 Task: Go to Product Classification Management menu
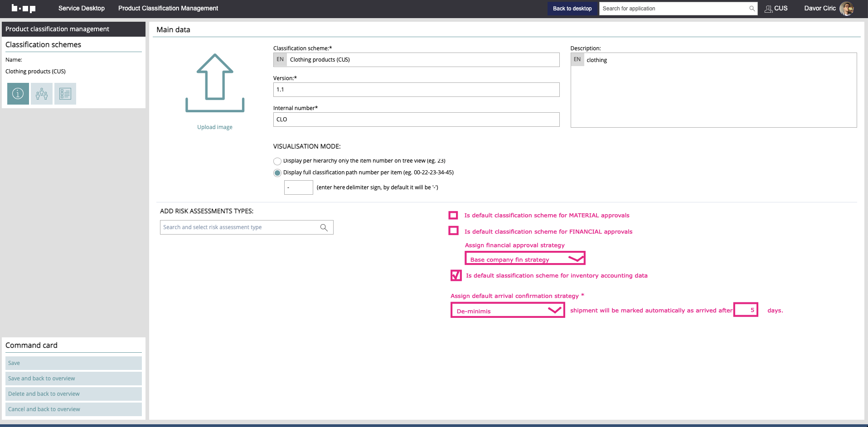[x=168, y=9]
